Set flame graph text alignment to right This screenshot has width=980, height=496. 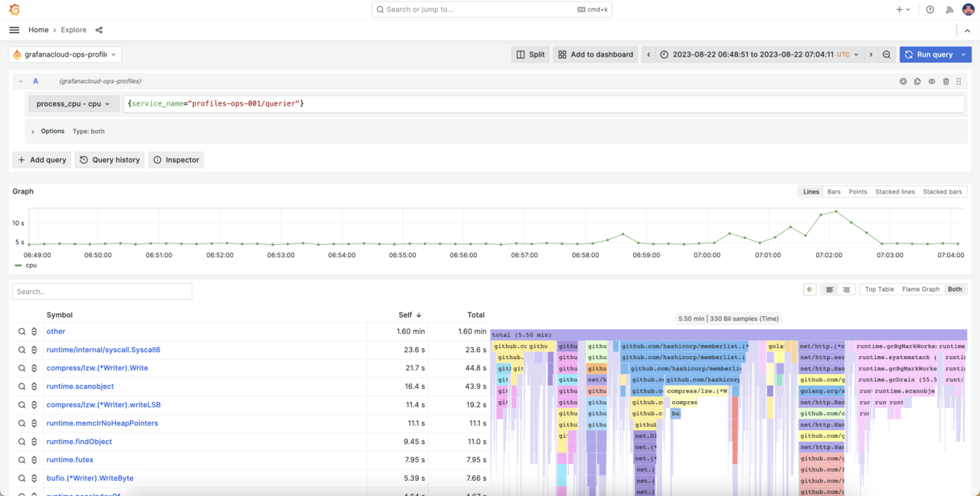(x=846, y=289)
